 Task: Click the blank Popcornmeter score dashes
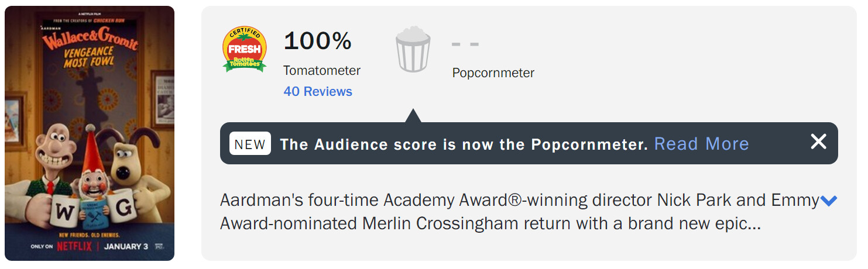click(x=465, y=44)
